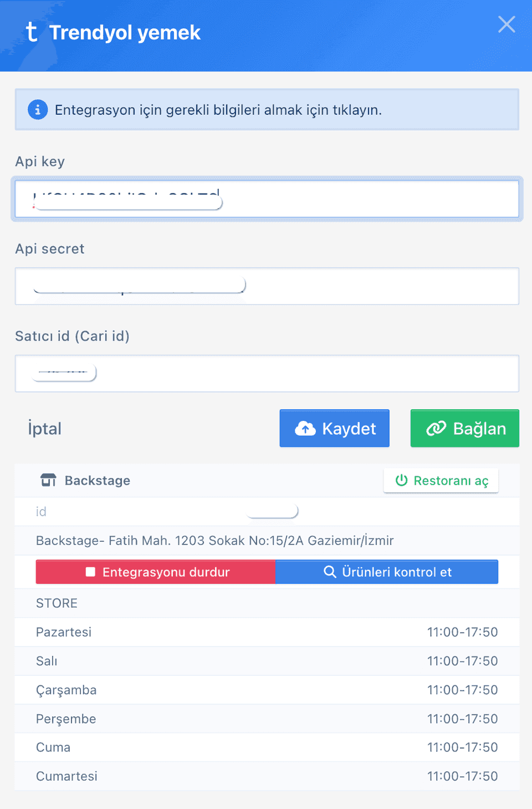The width and height of the screenshot is (532, 809).
Task: Click Pazartesi hours 11:00-17:50
Action: click(463, 632)
